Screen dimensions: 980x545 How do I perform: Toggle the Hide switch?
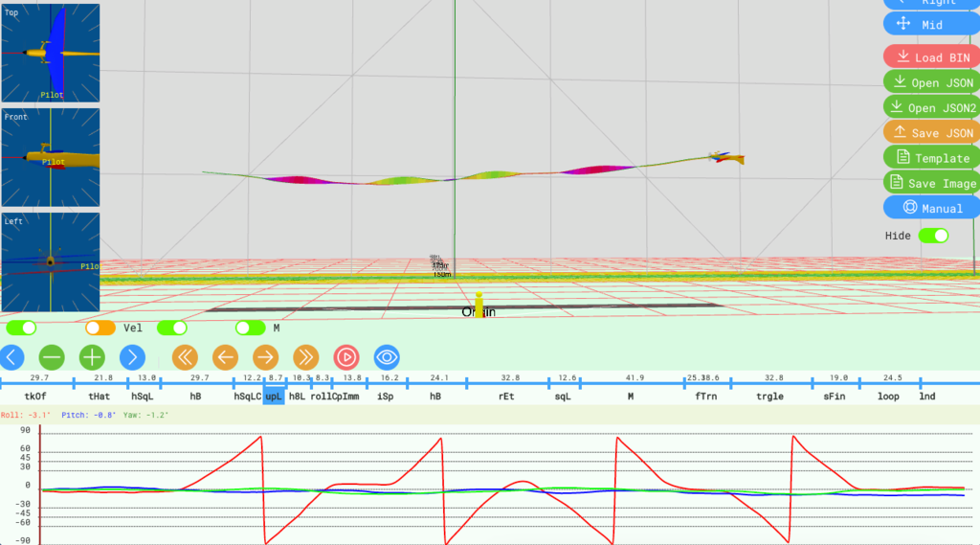click(x=933, y=236)
